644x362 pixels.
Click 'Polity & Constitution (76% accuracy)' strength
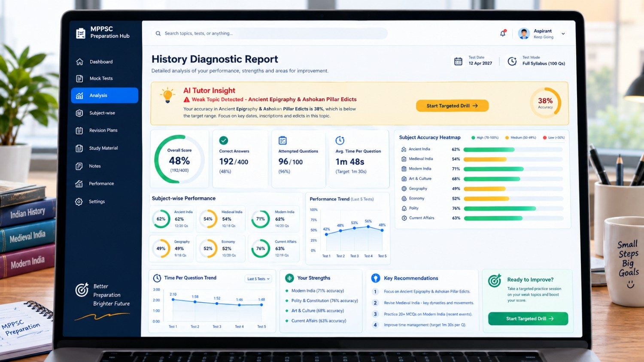[x=325, y=301]
